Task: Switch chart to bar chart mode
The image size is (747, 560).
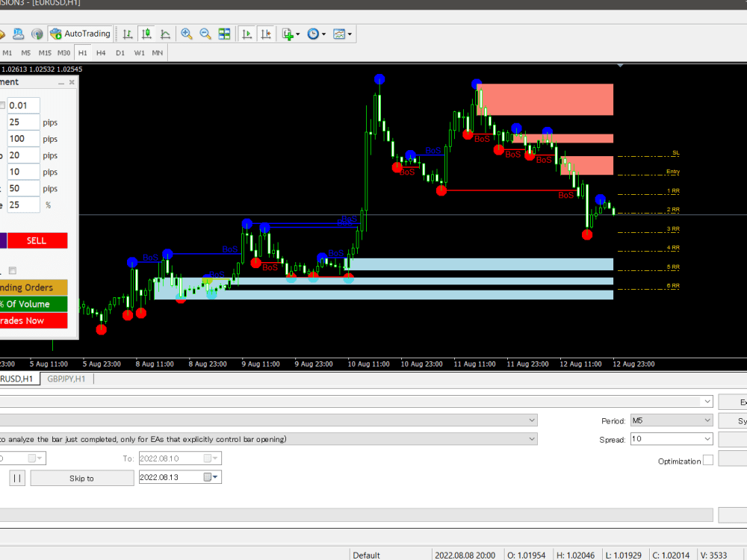Action: (127, 34)
